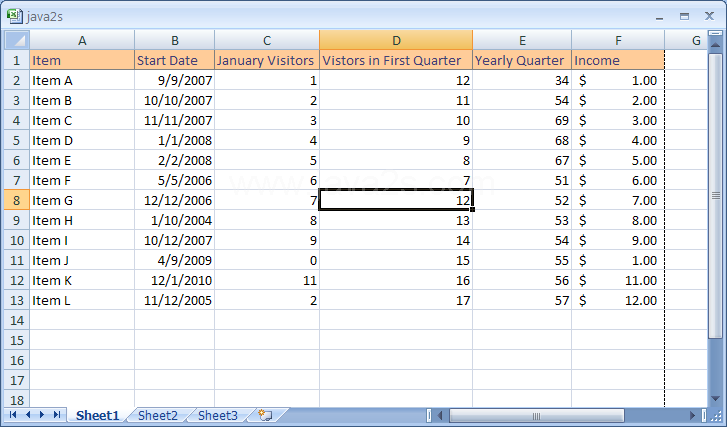
Task: Click the date cell '9/9/2007'
Action: (x=174, y=80)
